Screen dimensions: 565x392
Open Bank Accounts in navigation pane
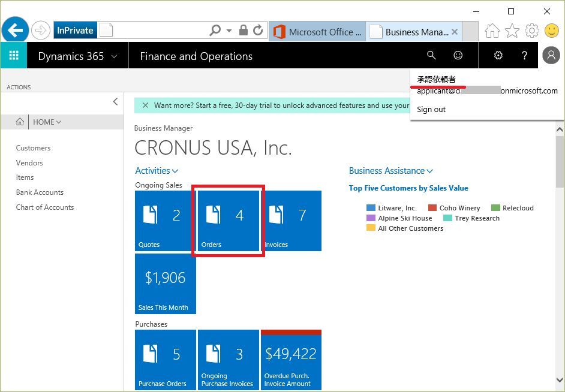[x=40, y=192]
